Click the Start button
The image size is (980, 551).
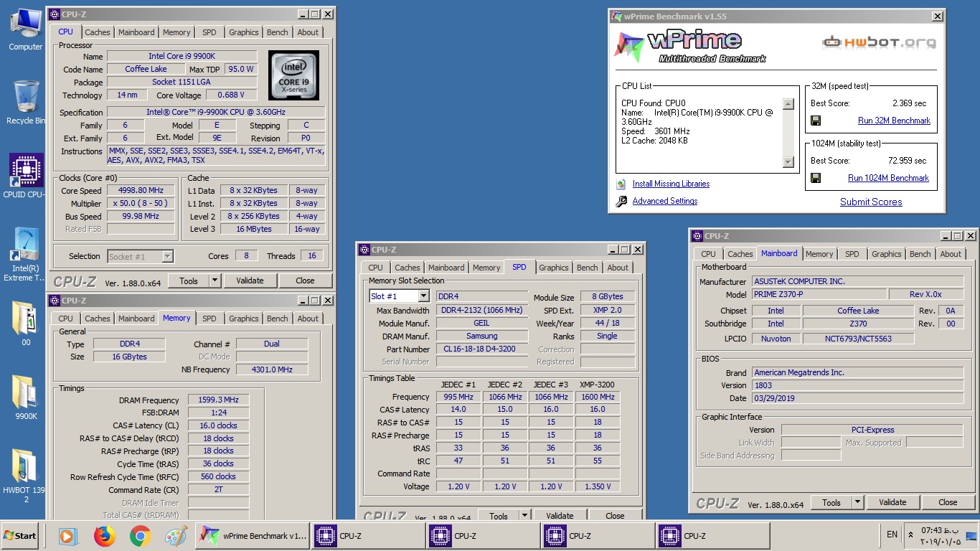[x=19, y=535]
